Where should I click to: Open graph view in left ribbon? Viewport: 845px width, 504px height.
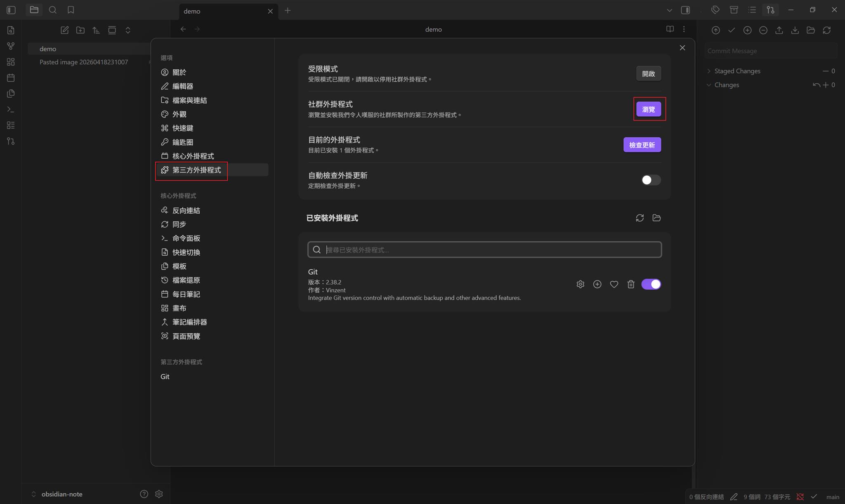(x=11, y=46)
